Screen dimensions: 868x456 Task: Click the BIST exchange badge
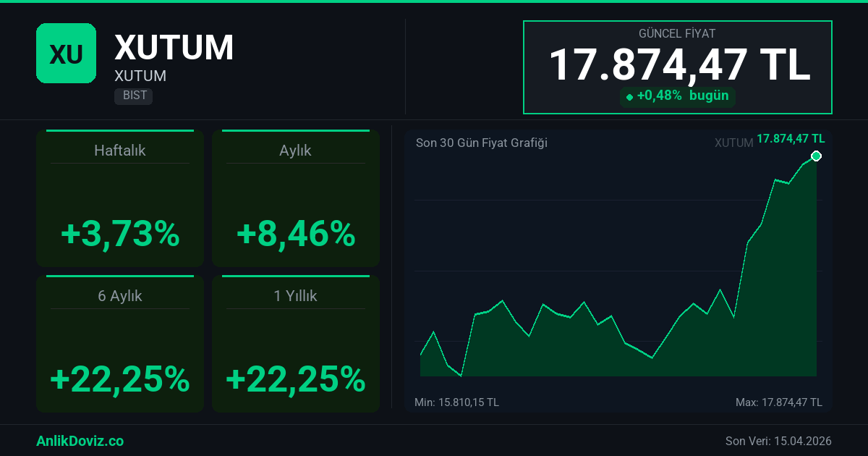133,96
